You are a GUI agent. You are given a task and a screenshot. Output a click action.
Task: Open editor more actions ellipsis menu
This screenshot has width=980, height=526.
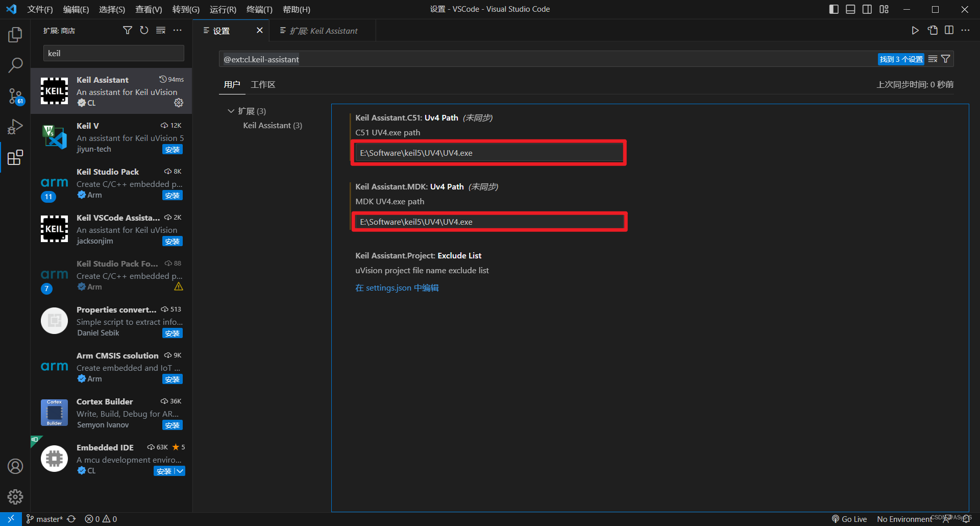click(x=965, y=31)
